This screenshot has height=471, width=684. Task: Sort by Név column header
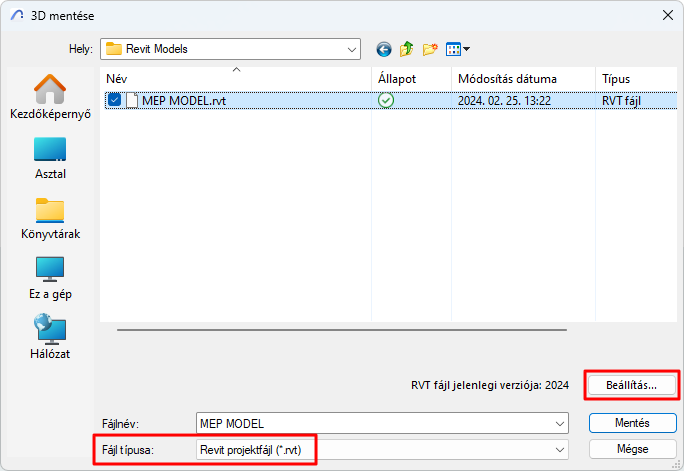tap(116, 79)
